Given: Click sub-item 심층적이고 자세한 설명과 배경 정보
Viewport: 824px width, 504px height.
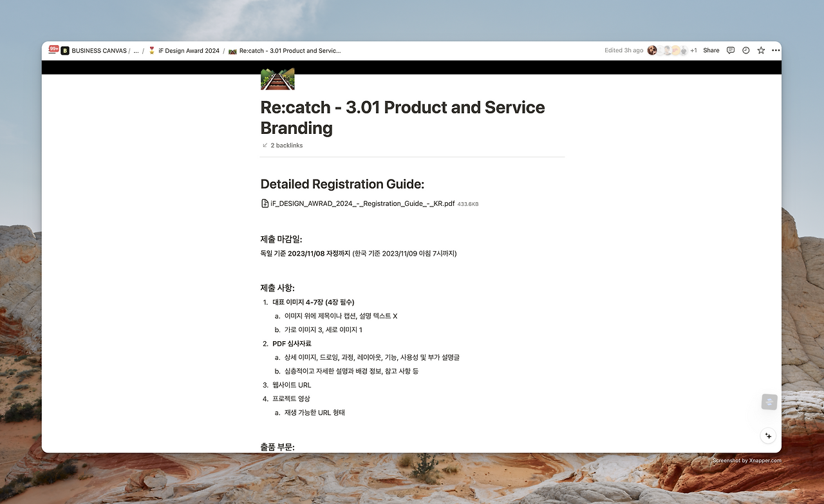Looking at the screenshot, I should point(351,371).
